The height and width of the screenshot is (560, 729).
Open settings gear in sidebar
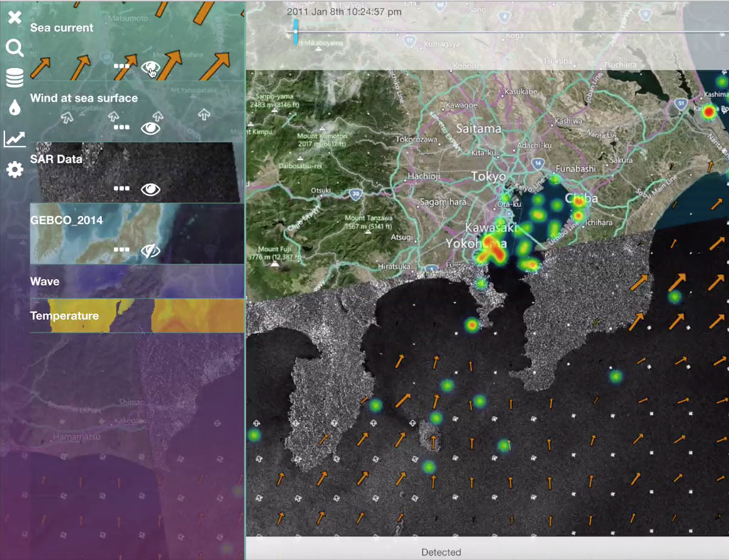click(14, 169)
